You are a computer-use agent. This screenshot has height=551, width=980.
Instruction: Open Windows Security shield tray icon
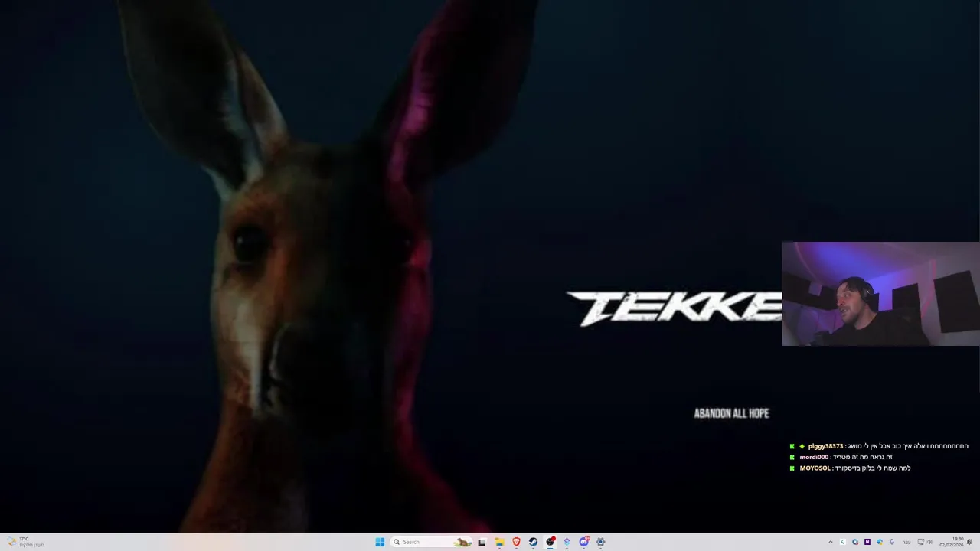(x=880, y=542)
